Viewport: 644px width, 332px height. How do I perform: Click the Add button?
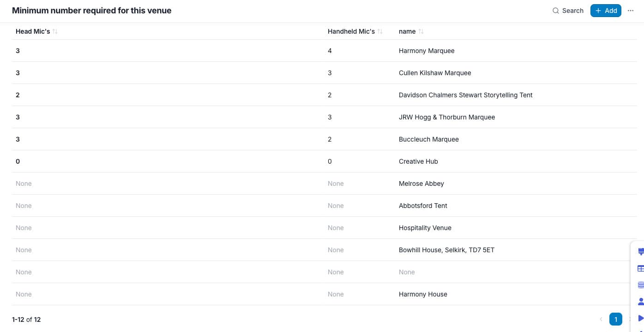606,11
